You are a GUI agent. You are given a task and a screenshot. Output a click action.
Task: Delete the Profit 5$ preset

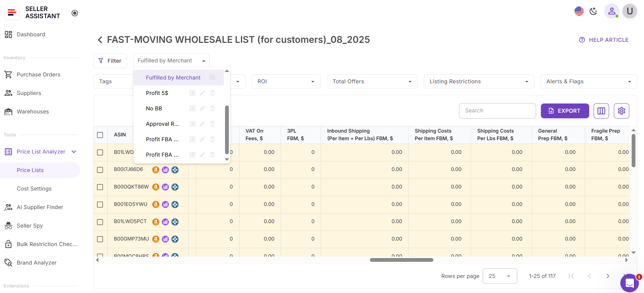(x=212, y=93)
